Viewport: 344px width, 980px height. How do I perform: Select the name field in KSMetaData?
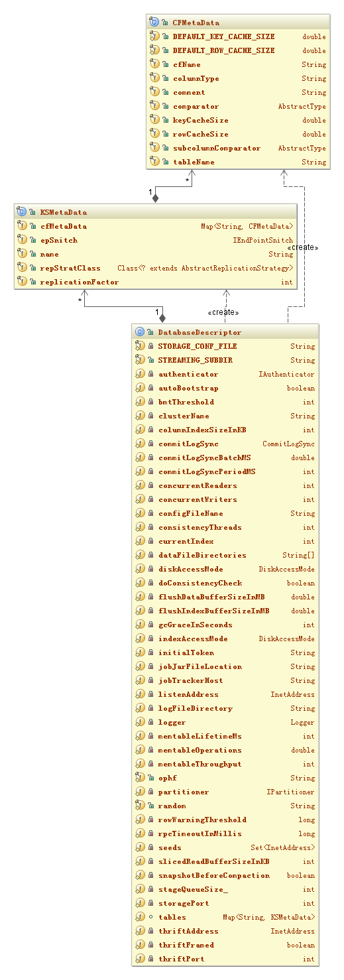pyautogui.click(x=156, y=254)
